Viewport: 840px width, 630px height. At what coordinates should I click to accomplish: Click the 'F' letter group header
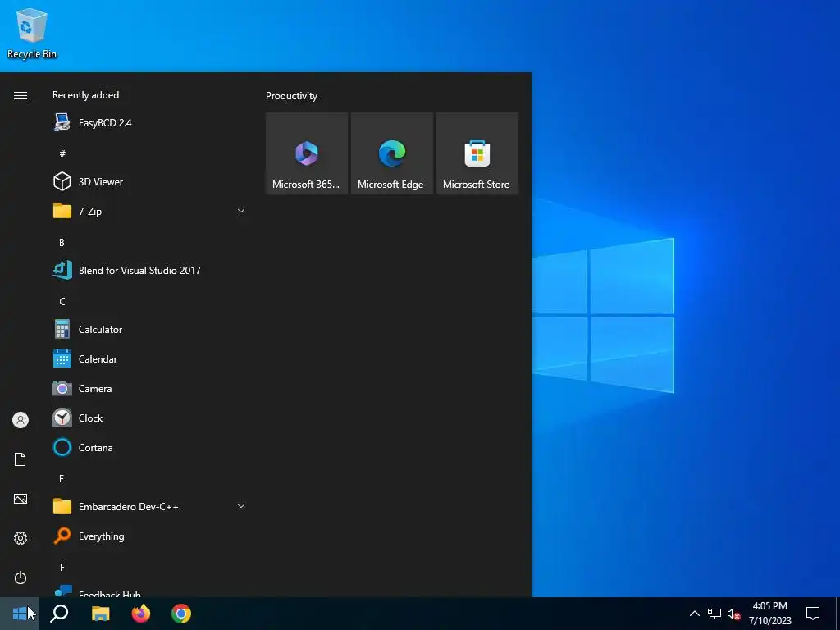click(62, 567)
